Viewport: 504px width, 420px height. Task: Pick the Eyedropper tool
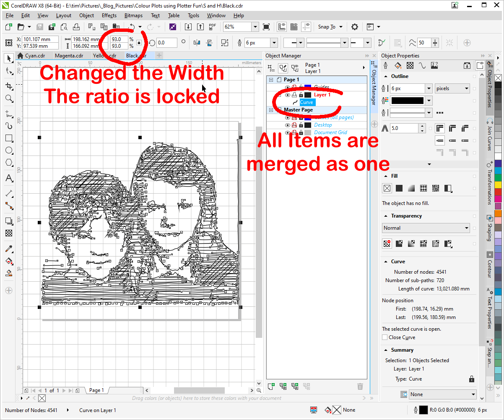(x=9, y=248)
